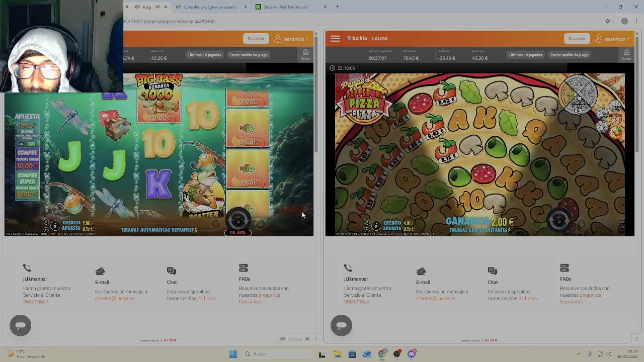Click COMPRE tiradas gratis 10,00 € button
Image resolution: width=644 pixels, height=362 pixels.
(x=27, y=159)
